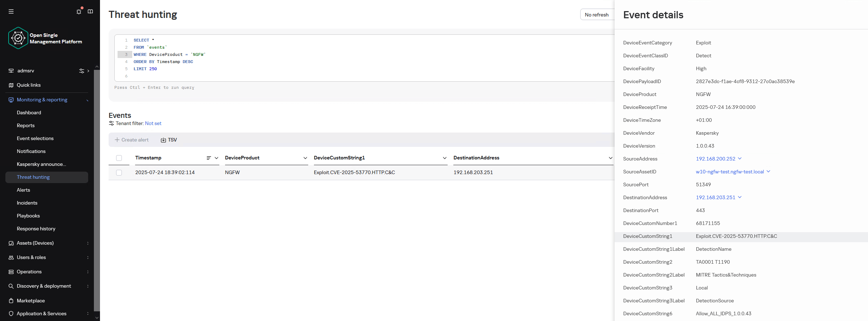This screenshot has width=868, height=321.
Task: Open Reports menu item
Action: click(26, 125)
